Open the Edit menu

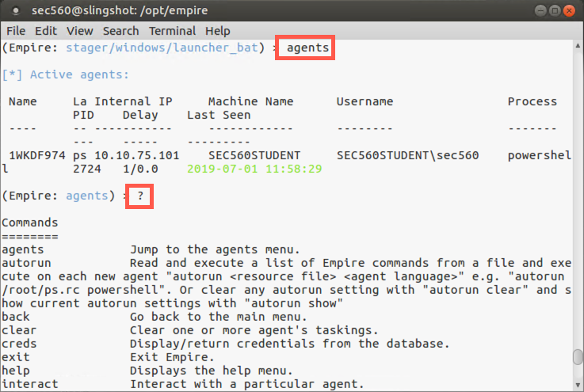46,31
